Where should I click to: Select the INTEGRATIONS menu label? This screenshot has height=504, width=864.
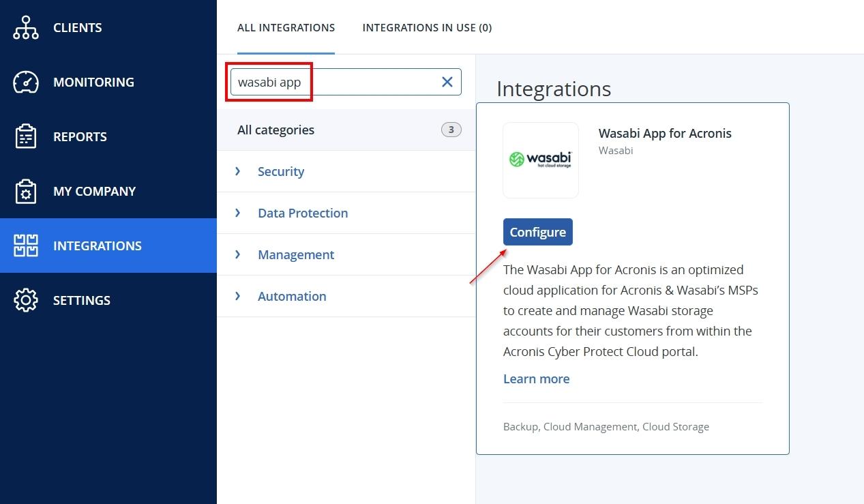[x=98, y=246]
